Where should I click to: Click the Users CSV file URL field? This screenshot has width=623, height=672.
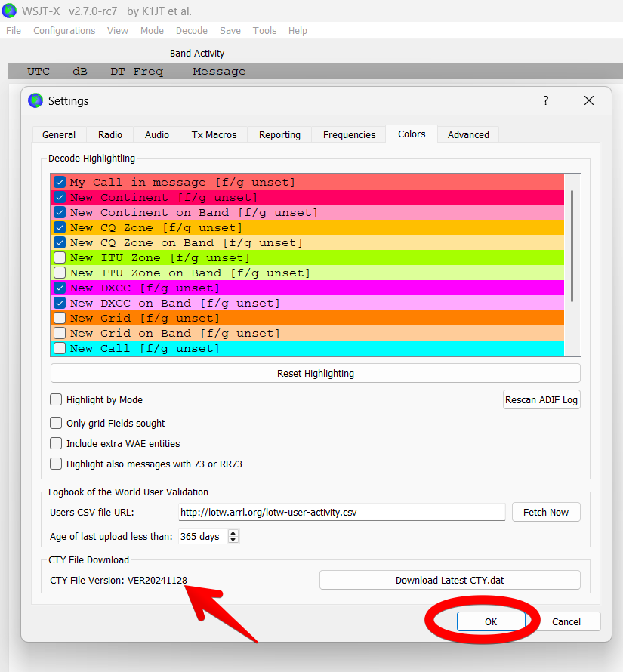coord(342,512)
